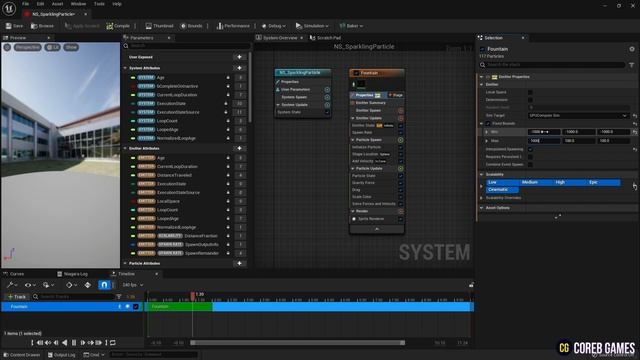Click the Stage button on the Fountain node
The image size is (640, 360).
coord(396,95)
